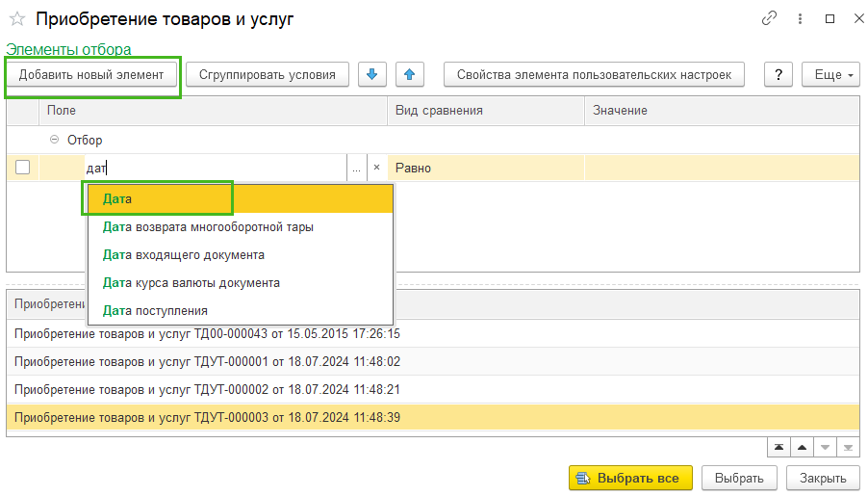This screenshot has height=496, width=868.
Task: Select document ТД00-000043 от 15.05.2015
Action: 433,333
